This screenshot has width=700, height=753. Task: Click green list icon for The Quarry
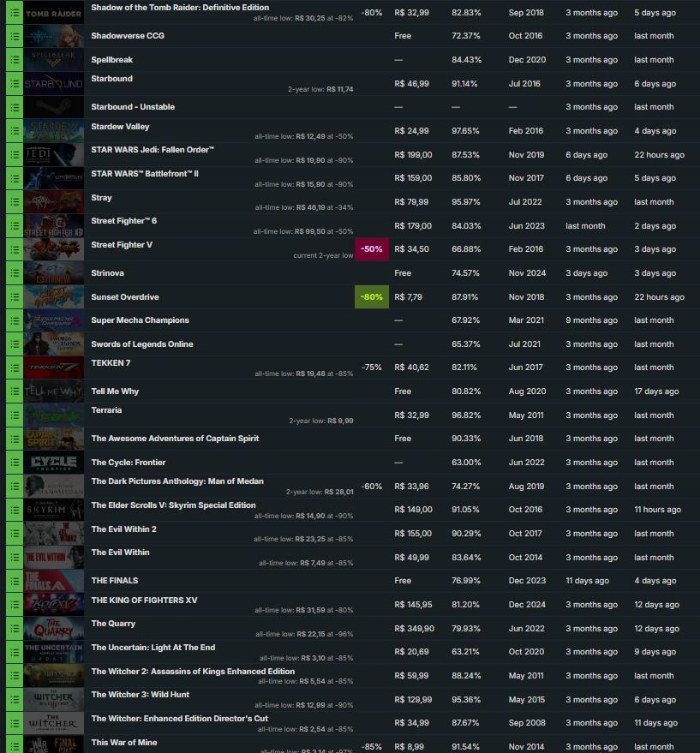click(15, 628)
